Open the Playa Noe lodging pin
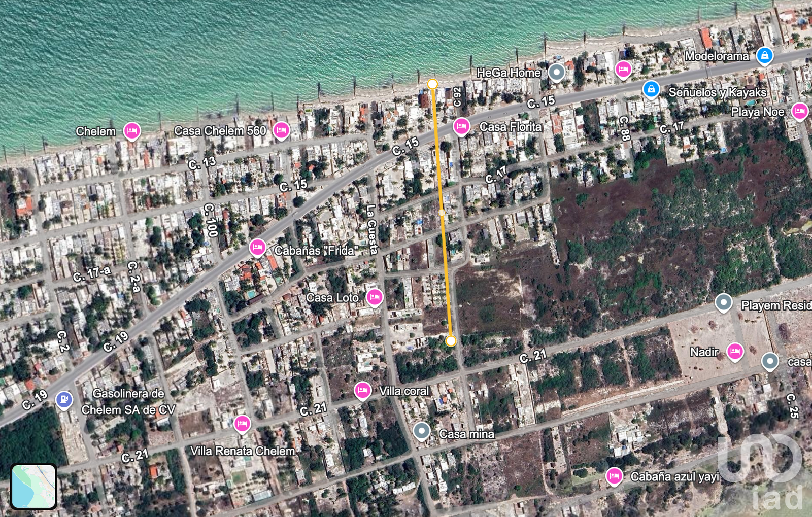812x517 pixels. [x=800, y=111]
